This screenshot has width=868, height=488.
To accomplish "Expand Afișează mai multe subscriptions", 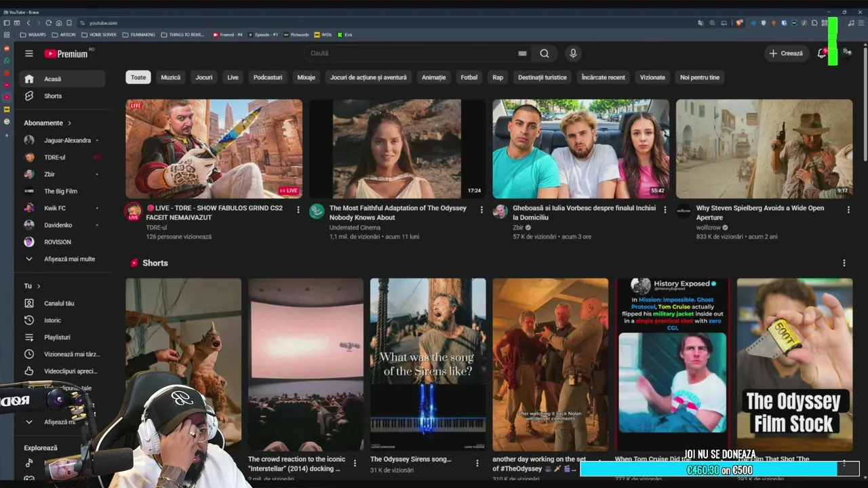I will pos(62,259).
